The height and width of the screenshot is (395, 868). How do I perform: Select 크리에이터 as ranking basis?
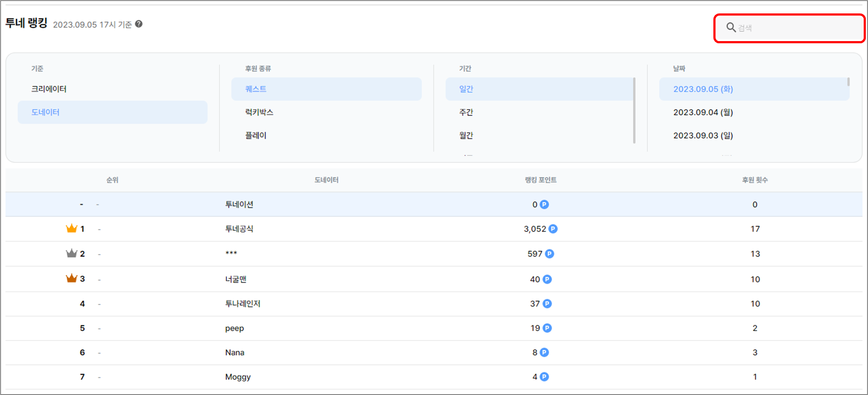coord(49,89)
